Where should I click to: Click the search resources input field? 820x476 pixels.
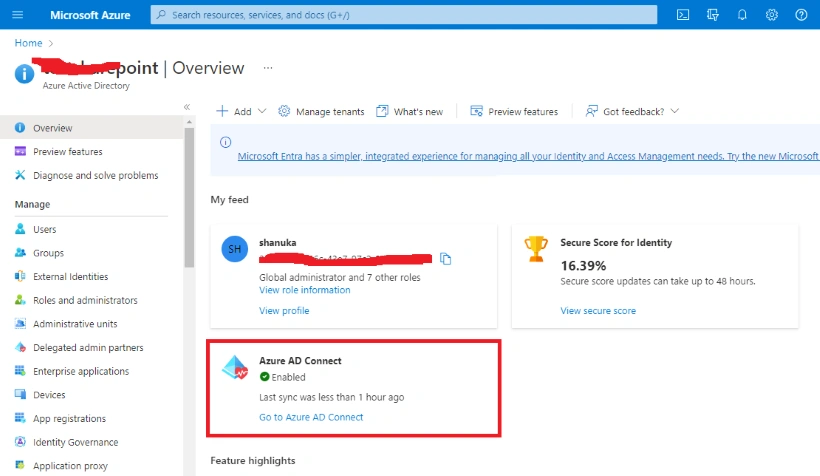[x=404, y=15]
